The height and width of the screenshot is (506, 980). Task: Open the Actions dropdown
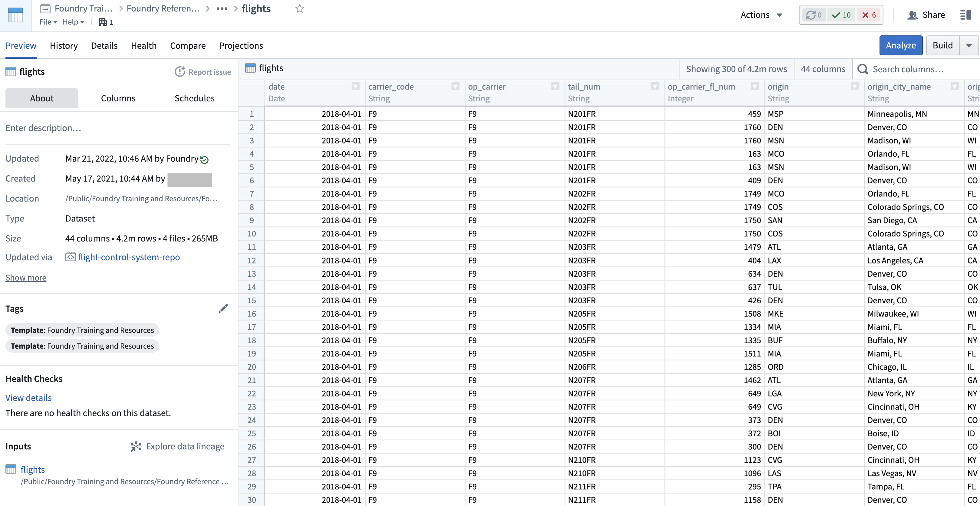pos(761,15)
